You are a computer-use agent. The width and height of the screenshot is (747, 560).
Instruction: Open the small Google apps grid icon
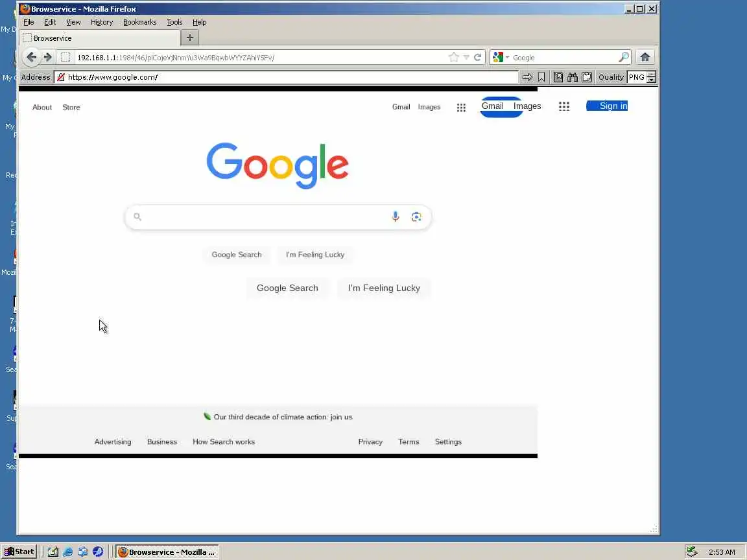point(461,108)
